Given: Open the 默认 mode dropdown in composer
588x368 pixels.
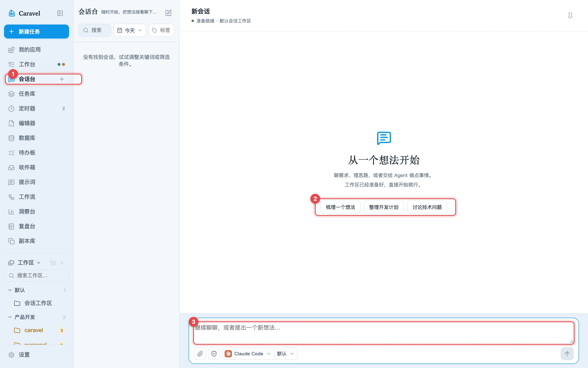Looking at the screenshot, I should pyautogui.click(x=286, y=354).
